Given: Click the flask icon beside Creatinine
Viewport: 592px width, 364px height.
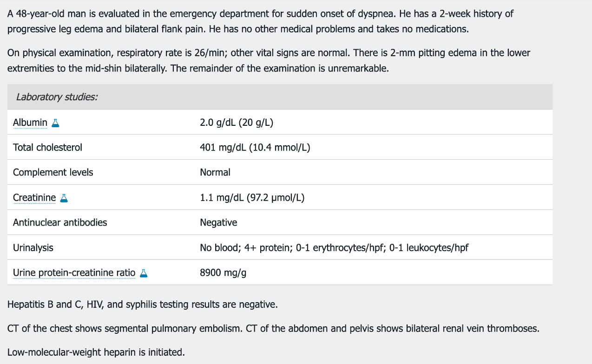Looking at the screenshot, I should point(64,198).
